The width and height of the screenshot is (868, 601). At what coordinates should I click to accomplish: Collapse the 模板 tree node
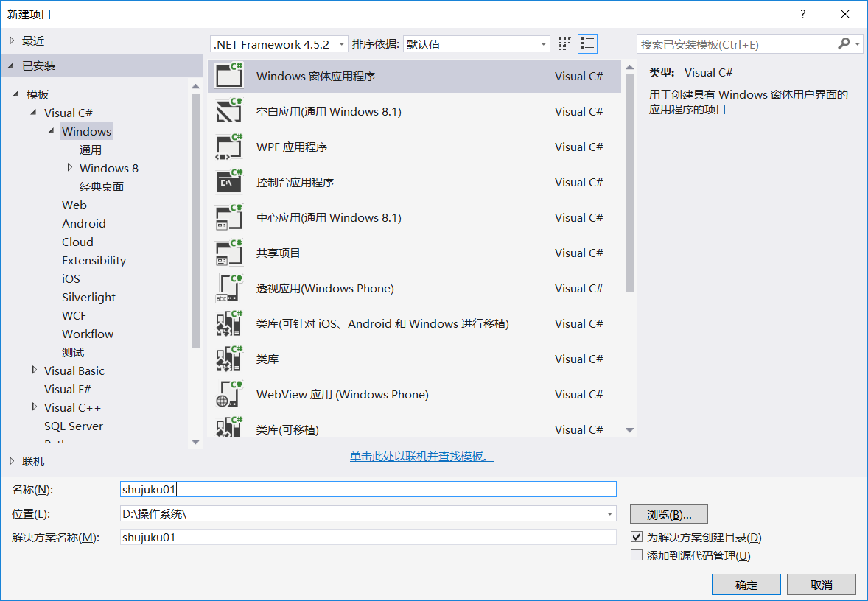click(x=16, y=94)
